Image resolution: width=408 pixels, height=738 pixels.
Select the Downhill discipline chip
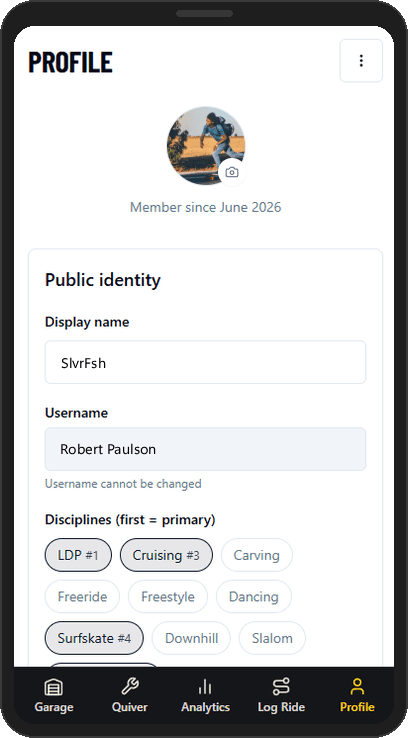click(191, 638)
